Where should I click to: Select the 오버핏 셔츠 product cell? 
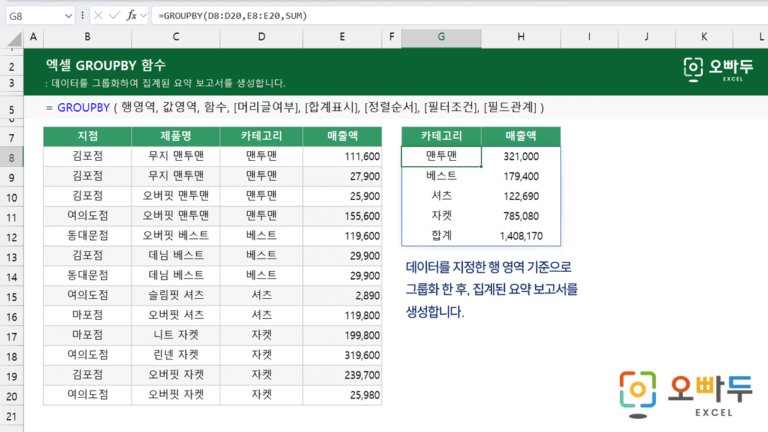[176, 315]
